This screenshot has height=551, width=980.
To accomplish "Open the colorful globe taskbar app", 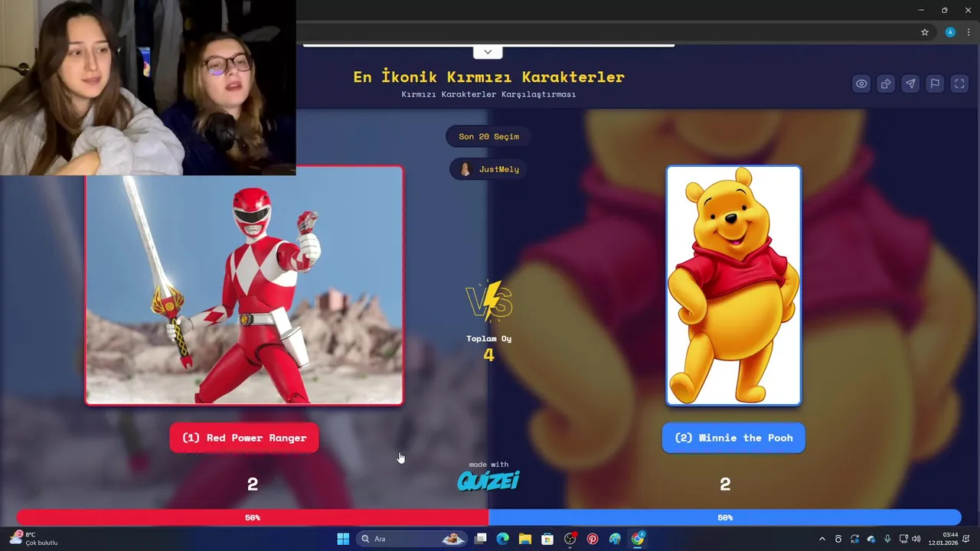I will pos(615,539).
